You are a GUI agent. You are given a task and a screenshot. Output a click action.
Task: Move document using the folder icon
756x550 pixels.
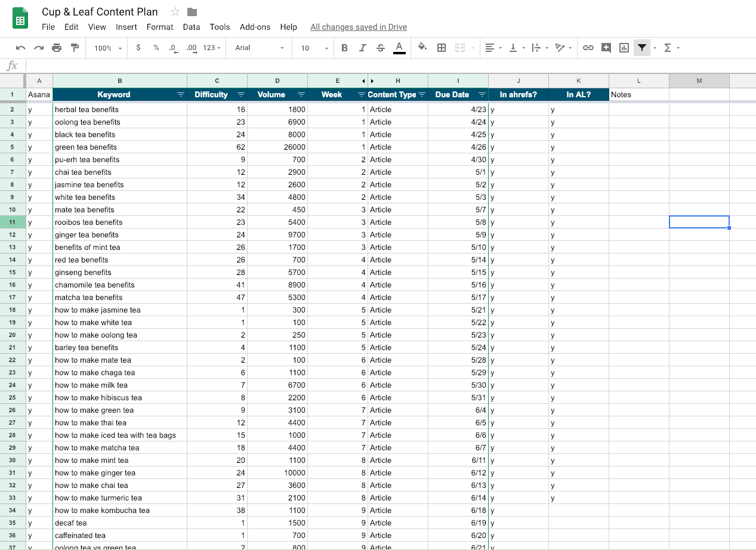(x=192, y=12)
